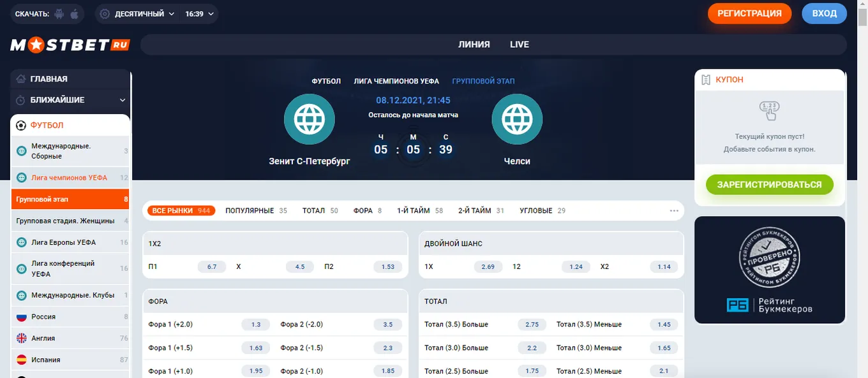The image size is (868, 378).
Task: Open Лига Европы УЕФА in sidebar
Action: (x=70, y=242)
